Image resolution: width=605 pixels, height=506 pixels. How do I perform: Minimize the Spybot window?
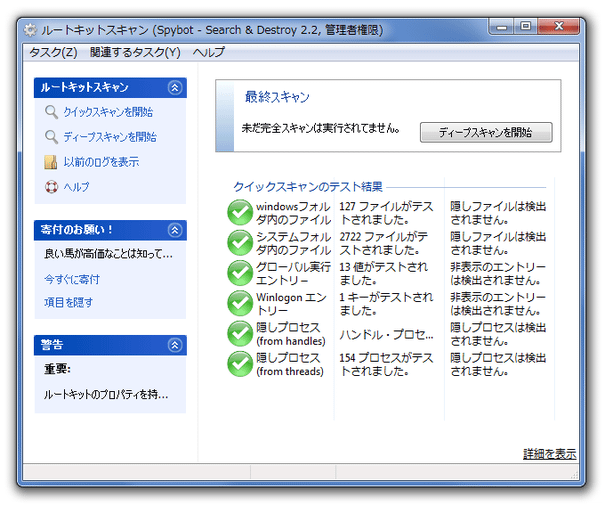pos(502,27)
